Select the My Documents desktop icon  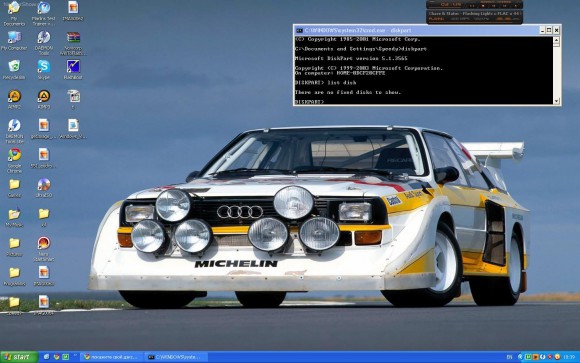click(14, 7)
